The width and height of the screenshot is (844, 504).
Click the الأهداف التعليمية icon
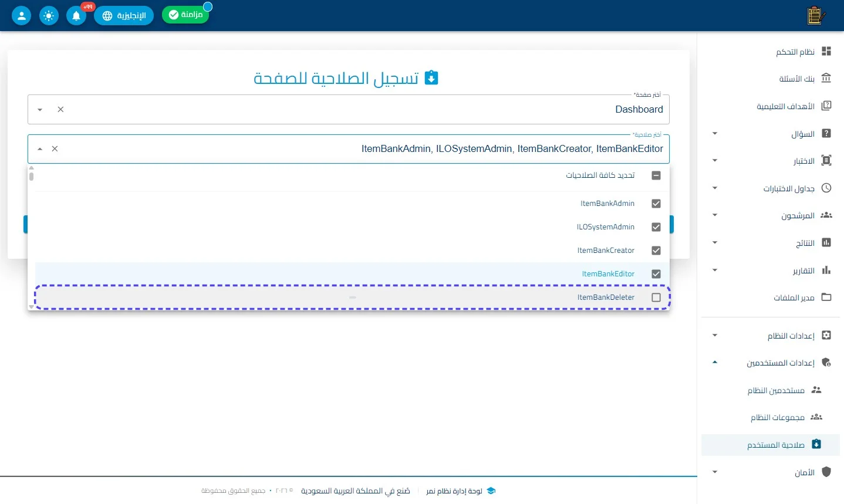point(826,106)
